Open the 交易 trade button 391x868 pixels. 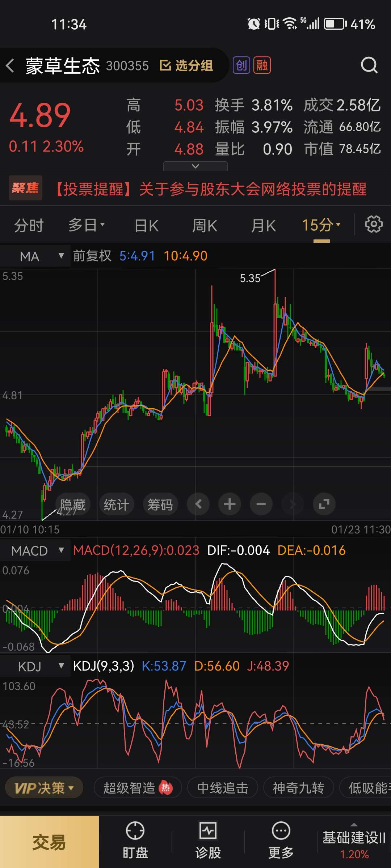pyautogui.click(x=49, y=842)
